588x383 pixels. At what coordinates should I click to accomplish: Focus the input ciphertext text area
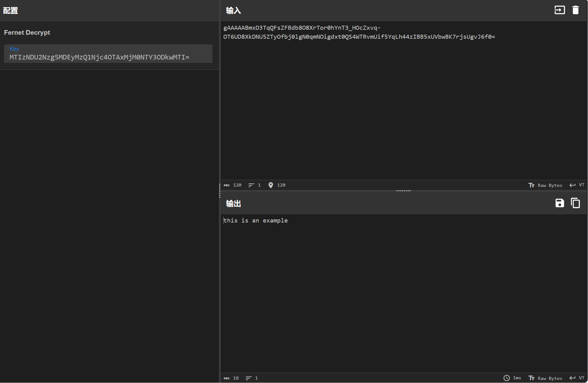[x=404, y=100]
